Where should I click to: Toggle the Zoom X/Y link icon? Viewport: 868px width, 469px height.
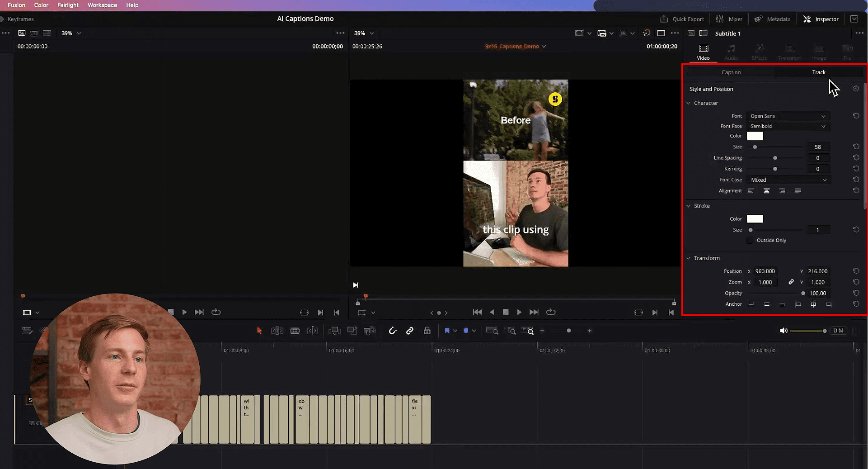click(x=791, y=282)
